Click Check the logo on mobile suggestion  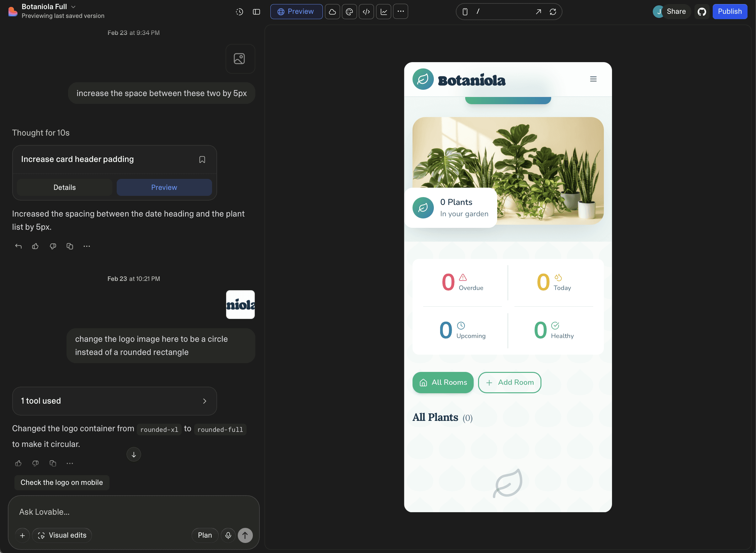(x=61, y=482)
